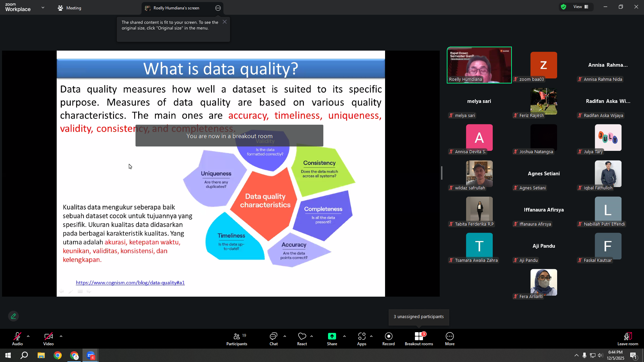
Task: Open the cognism.com data-quality link
Action: pyautogui.click(x=130, y=283)
